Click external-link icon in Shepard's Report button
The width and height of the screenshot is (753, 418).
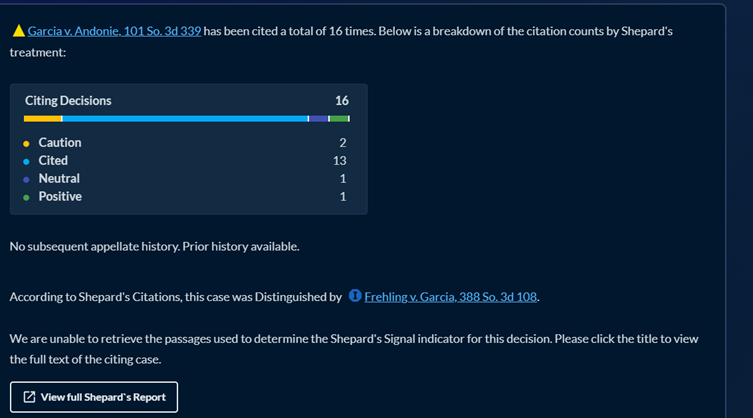pos(29,397)
